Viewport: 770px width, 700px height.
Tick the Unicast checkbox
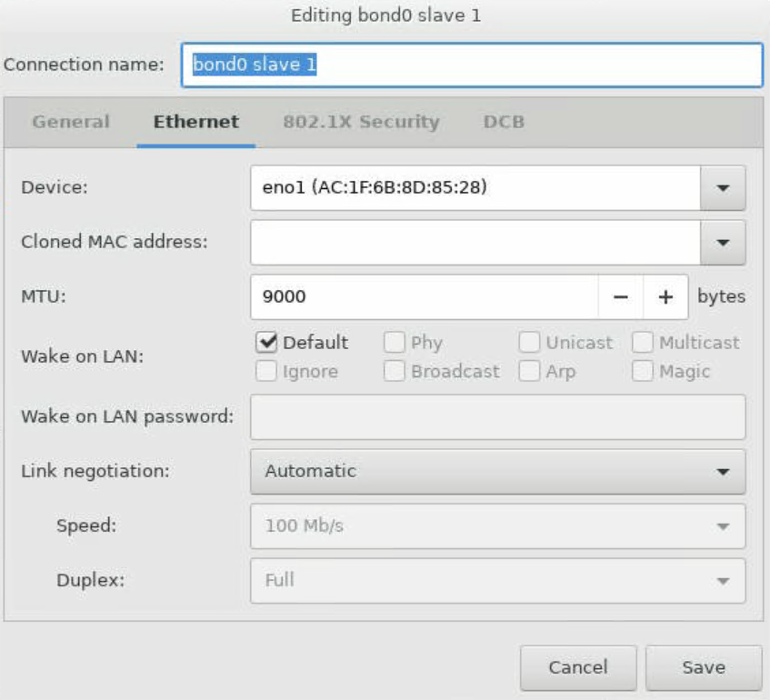coord(529,343)
